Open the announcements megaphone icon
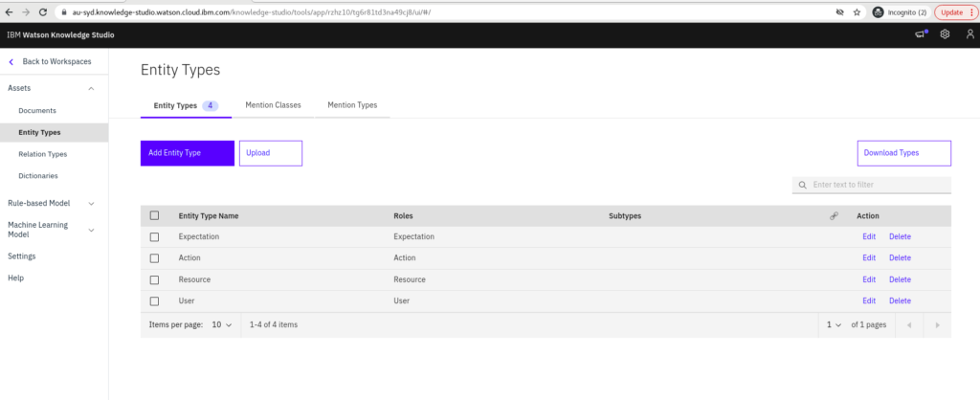 click(921, 34)
